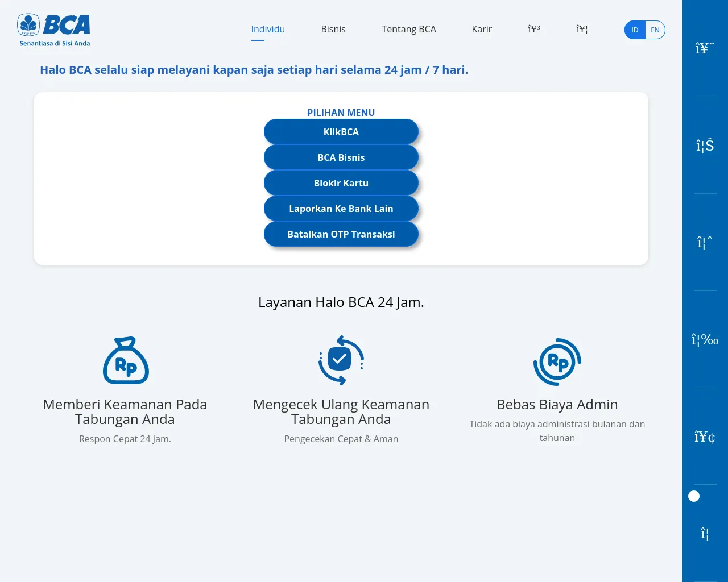Click the header glyph icon 'î¥³'
728x582 pixels.
point(534,29)
